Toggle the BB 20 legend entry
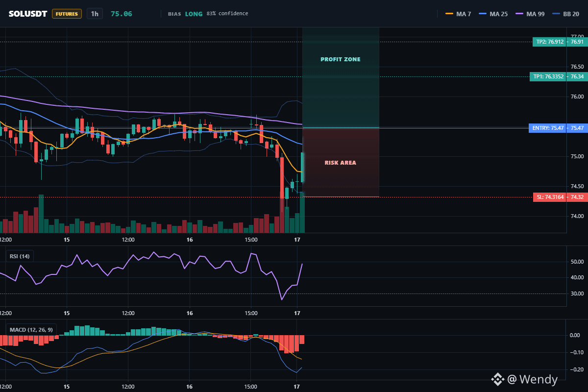588x392 pixels. [566, 14]
